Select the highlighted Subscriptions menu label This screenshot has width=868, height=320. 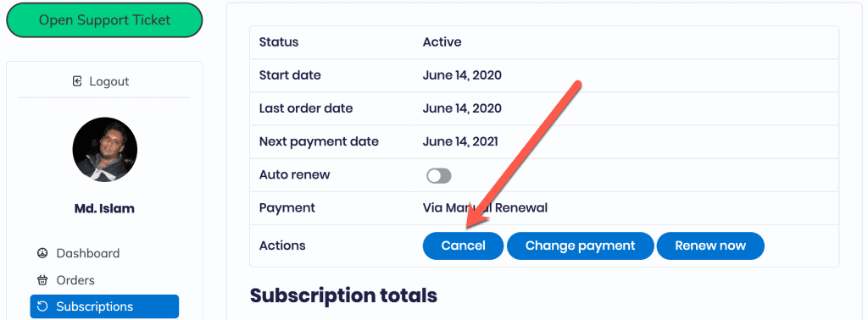coord(95,306)
